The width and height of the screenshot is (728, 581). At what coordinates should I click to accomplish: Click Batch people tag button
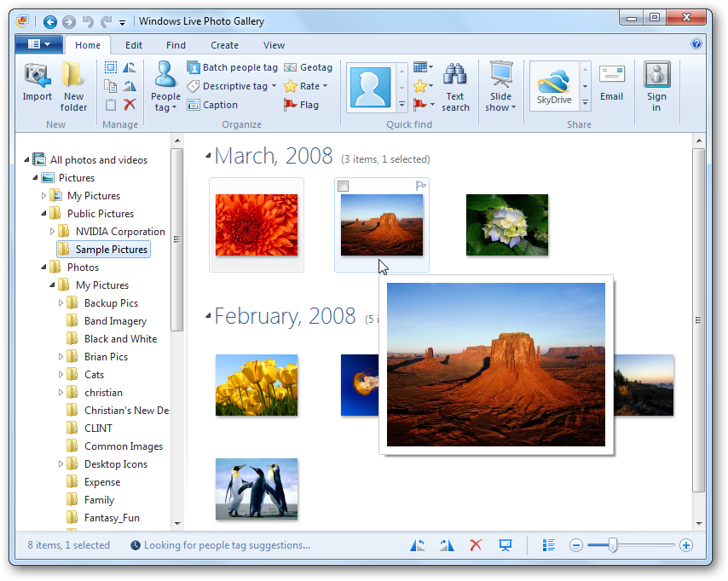232,67
